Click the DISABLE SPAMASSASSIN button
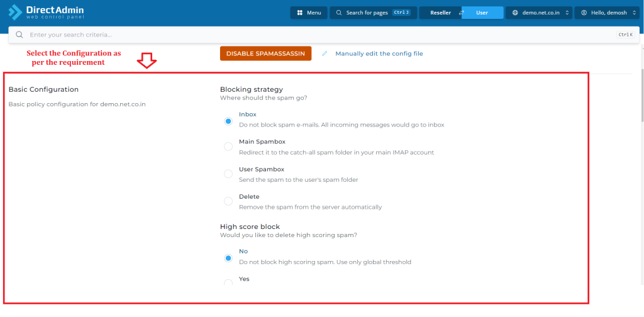Viewport: 644px width, 317px height. pyautogui.click(x=265, y=53)
